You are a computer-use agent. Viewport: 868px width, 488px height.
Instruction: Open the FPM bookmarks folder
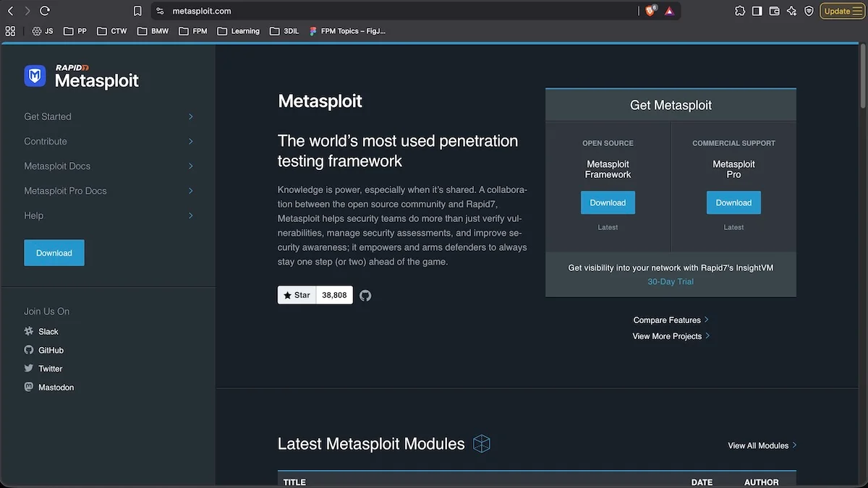click(193, 31)
